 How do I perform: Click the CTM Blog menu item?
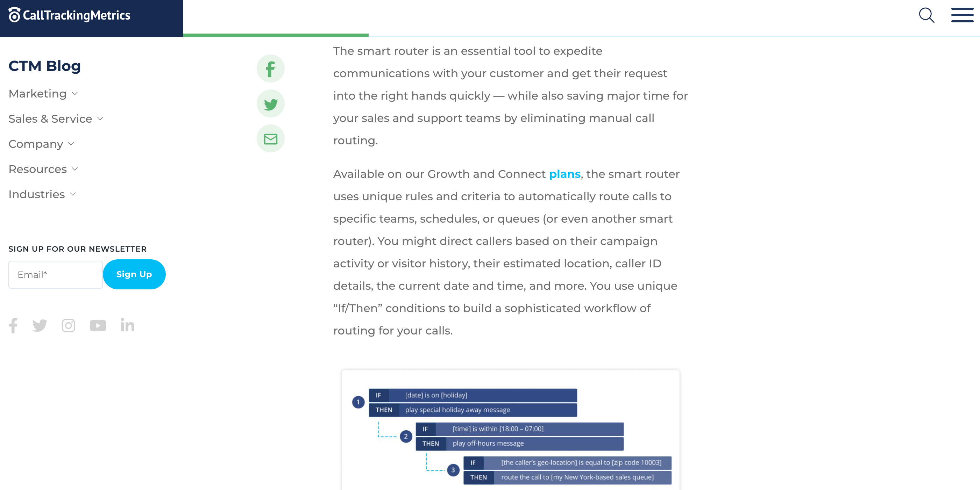click(44, 66)
